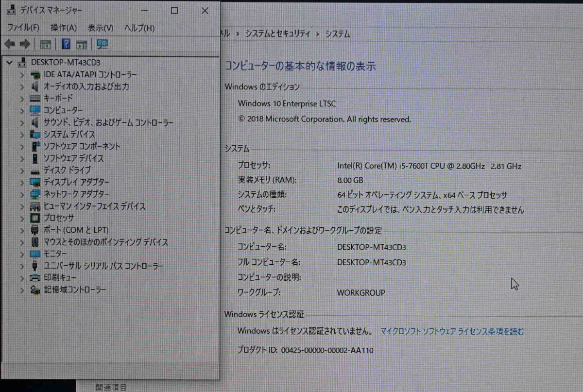Click the モニター display icon

tap(35, 254)
